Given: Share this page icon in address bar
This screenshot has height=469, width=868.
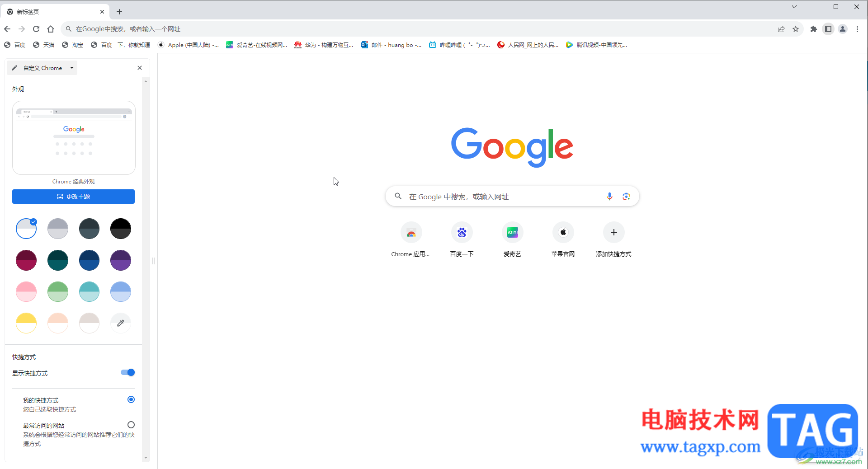Looking at the screenshot, I should pyautogui.click(x=781, y=29).
